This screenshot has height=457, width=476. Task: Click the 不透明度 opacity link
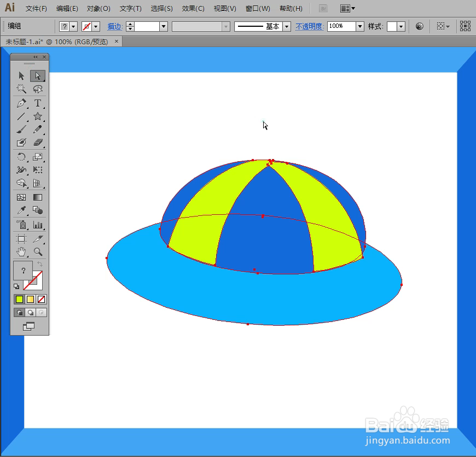click(309, 27)
